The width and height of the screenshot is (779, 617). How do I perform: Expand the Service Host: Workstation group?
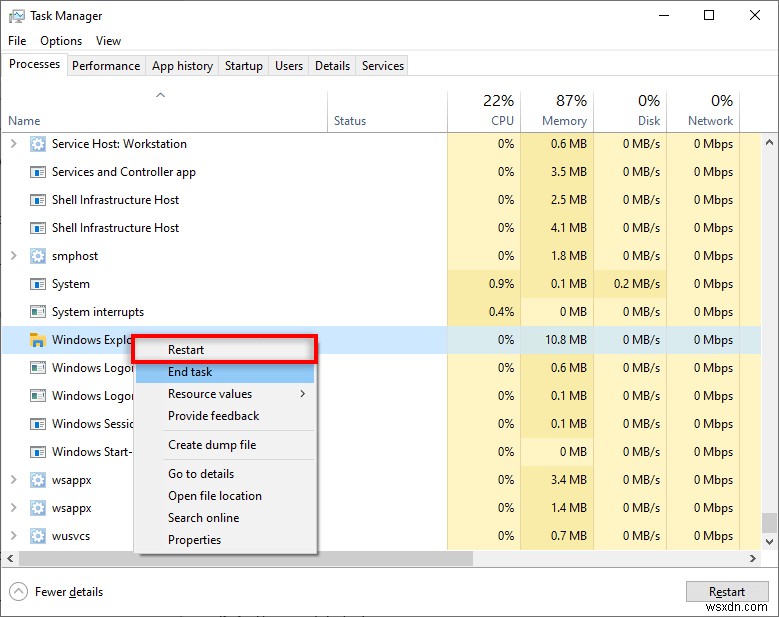(x=14, y=144)
